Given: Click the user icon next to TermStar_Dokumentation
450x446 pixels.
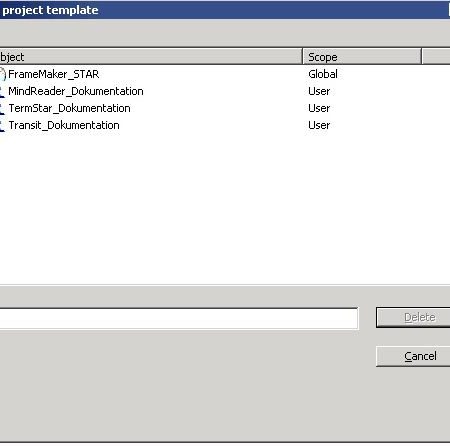Looking at the screenshot, I should coord(2,108).
